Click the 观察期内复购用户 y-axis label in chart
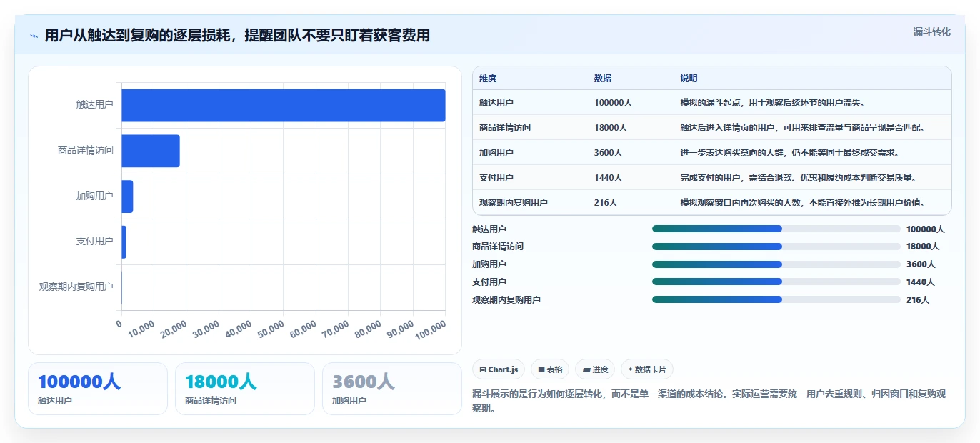 pos(76,287)
